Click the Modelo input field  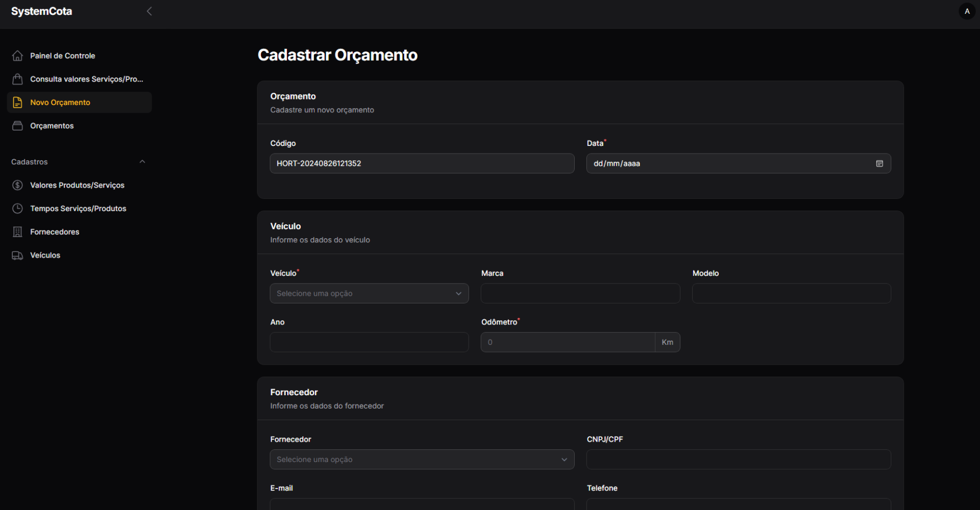792,294
